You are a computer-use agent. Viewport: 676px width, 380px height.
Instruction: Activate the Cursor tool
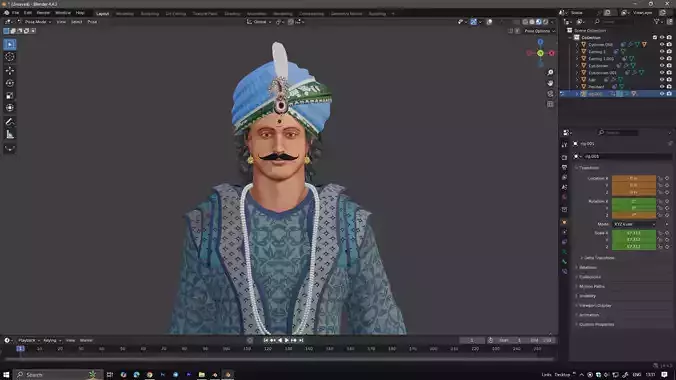9,57
